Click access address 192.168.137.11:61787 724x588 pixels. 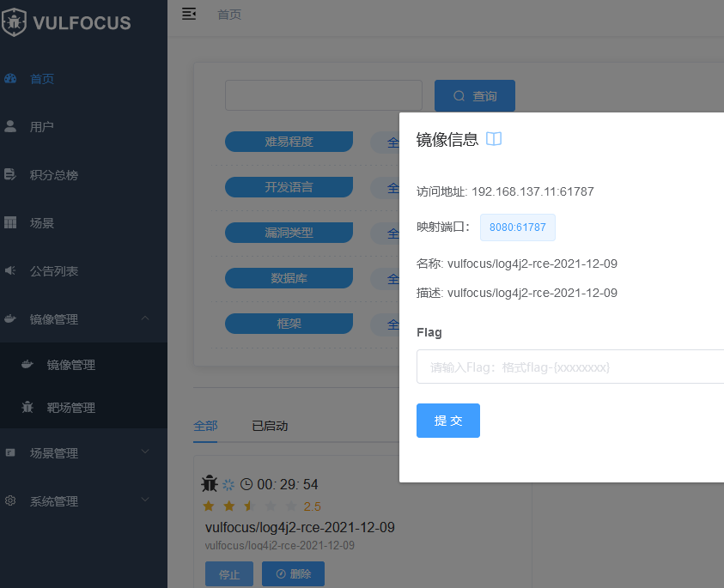(532, 191)
